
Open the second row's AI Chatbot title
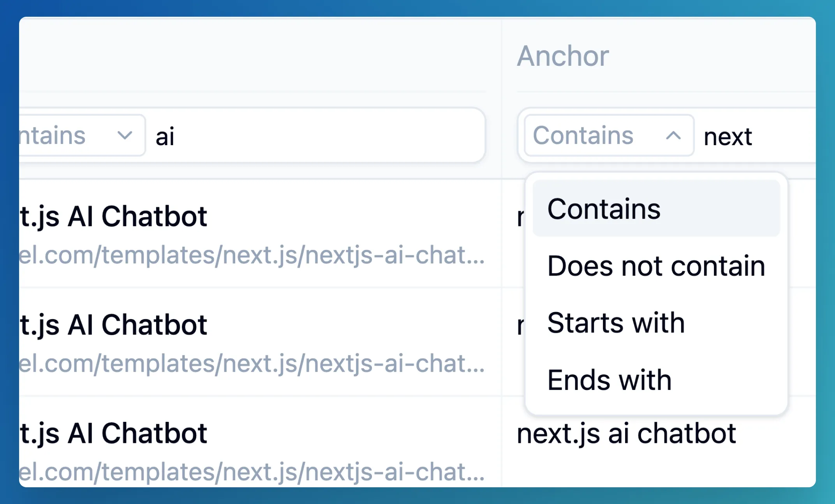pos(114,325)
